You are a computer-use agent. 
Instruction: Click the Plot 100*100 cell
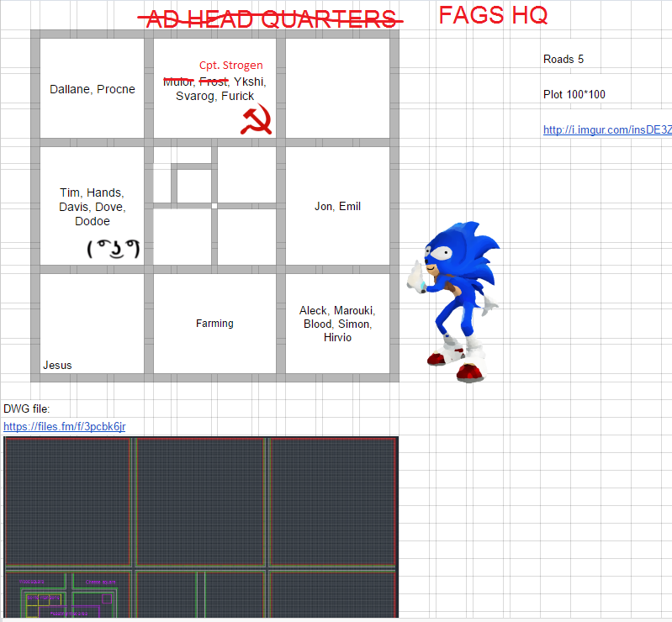tap(574, 94)
